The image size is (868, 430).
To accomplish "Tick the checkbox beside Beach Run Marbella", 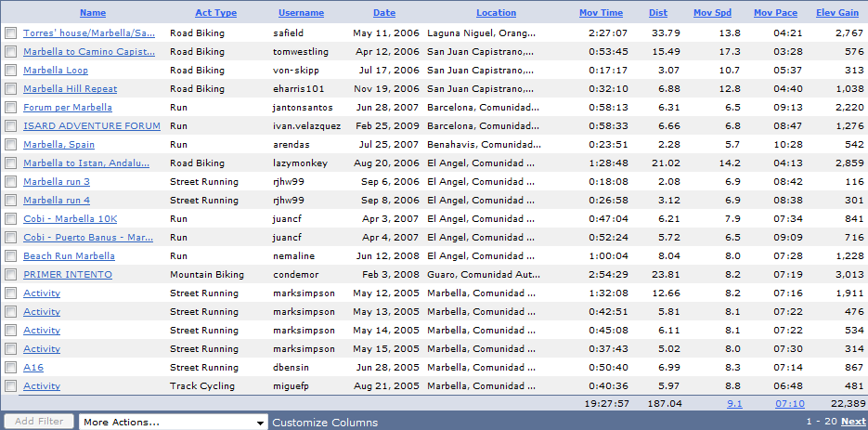I will tap(10, 256).
